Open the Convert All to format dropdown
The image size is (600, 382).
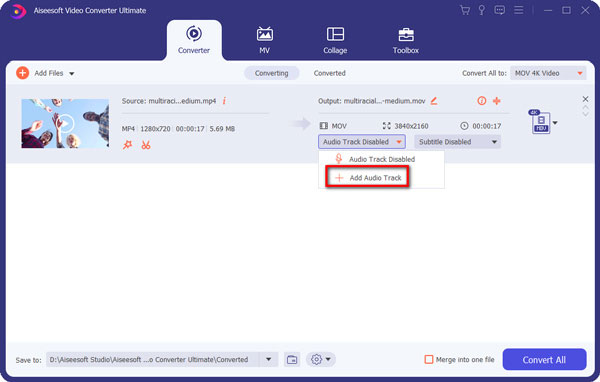tap(548, 73)
